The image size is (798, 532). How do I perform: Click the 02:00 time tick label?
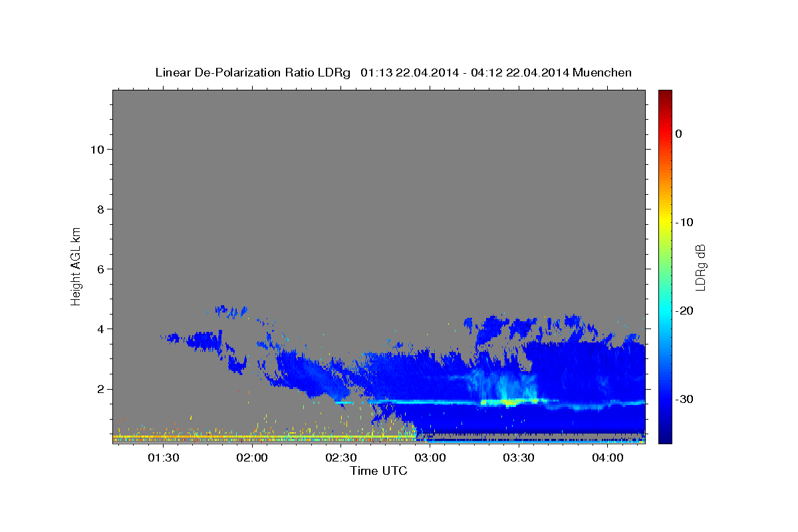coord(252,458)
